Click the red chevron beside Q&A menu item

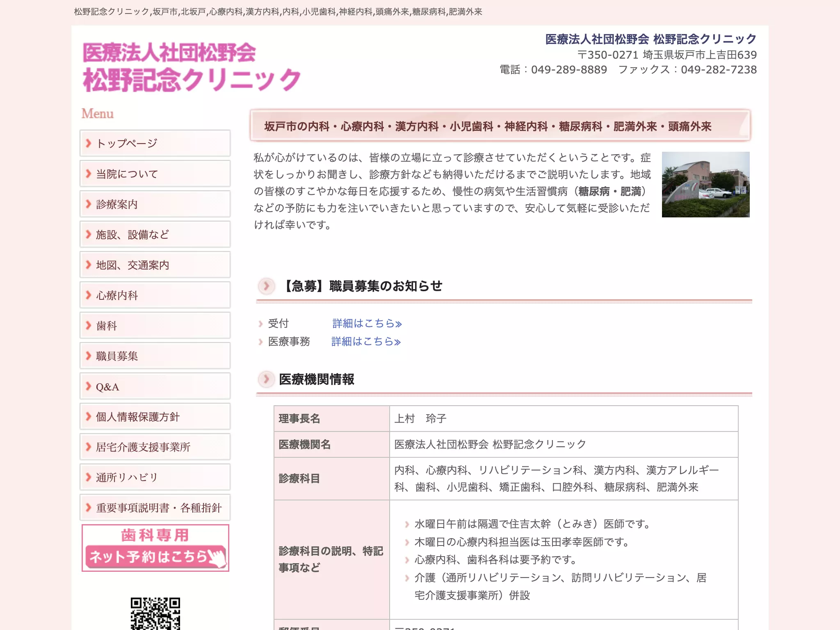pos(88,386)
